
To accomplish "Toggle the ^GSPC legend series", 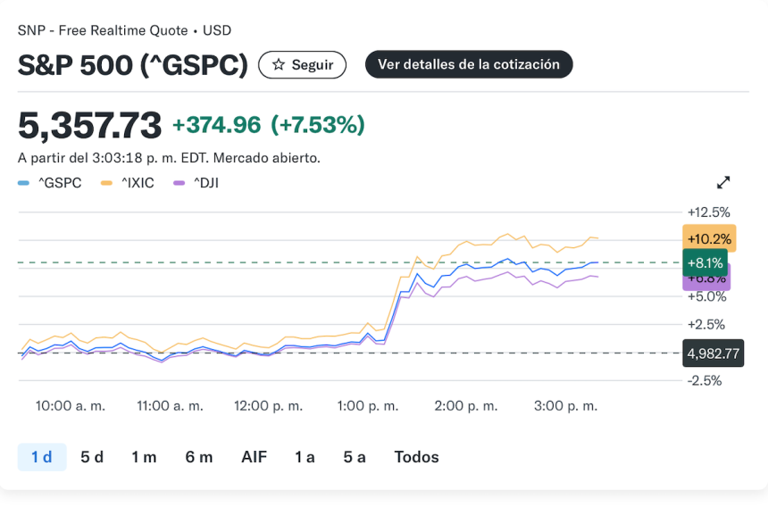I will point(51,183).
